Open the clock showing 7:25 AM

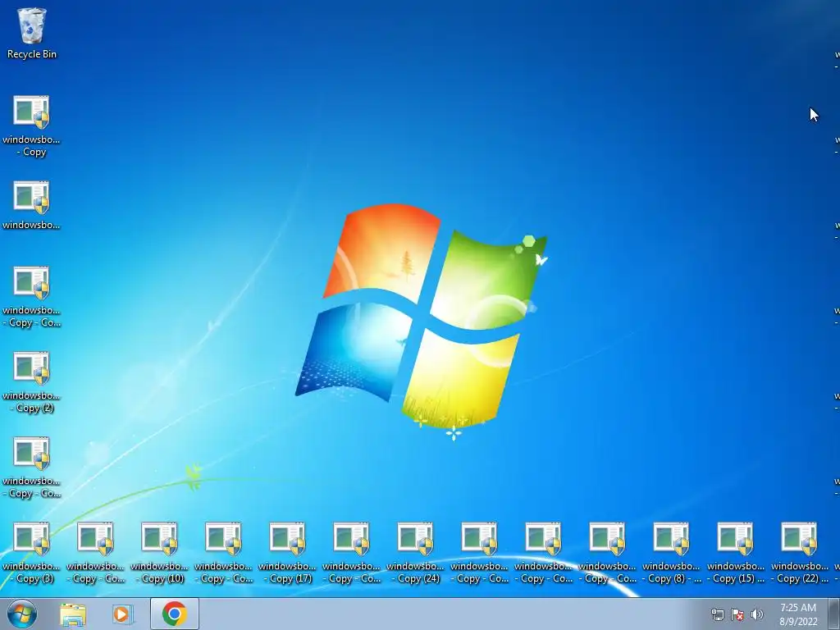pyautogui.click(x=798, y=614)
